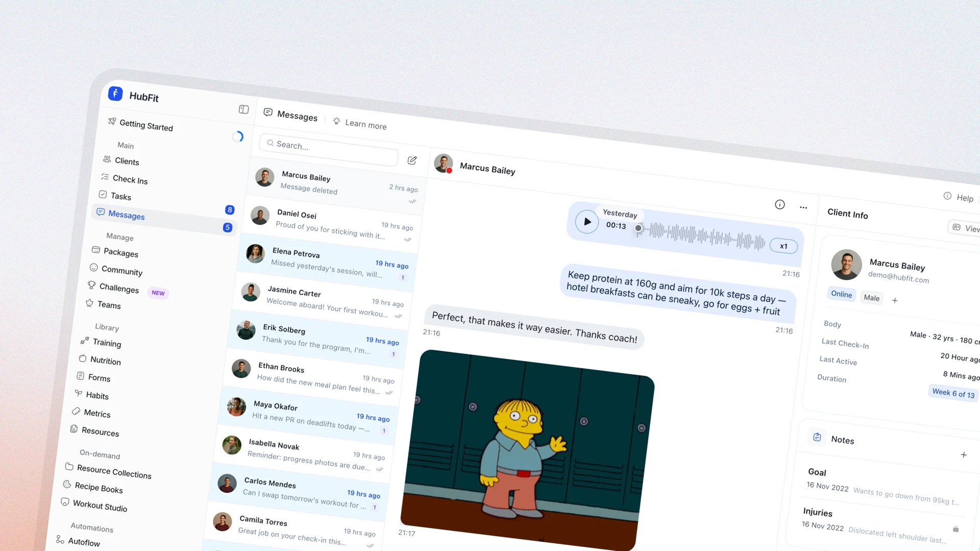Viewport: 980px width, 551px height.
Task: Open the Ralph Wiggum GIF image
Action: [527, 450]
